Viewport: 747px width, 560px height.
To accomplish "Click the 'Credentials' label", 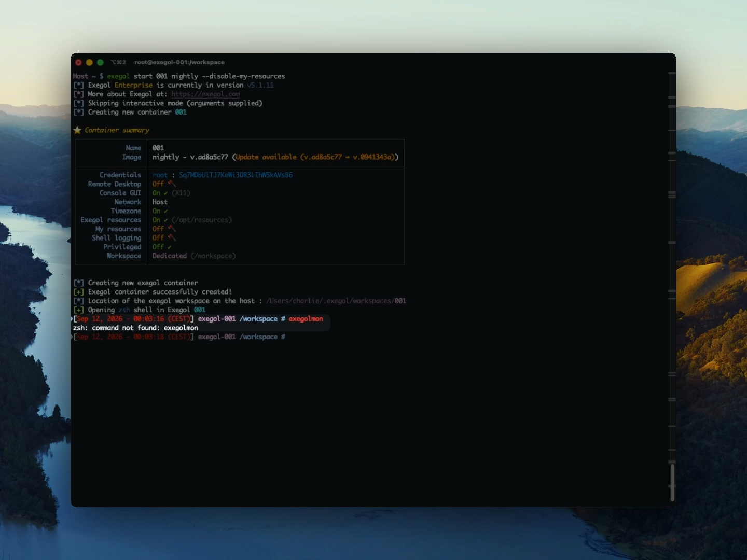I will 120,175.
